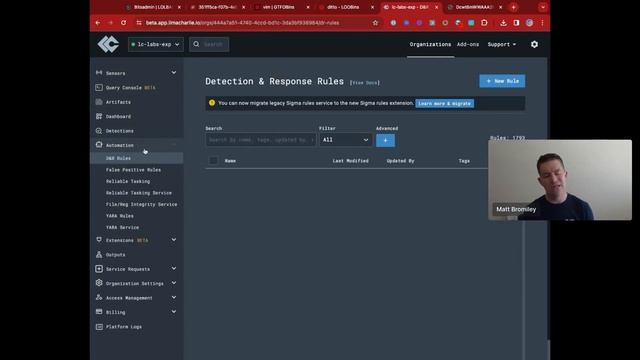This screenshot has height=360, width=640.
Task: Toggle the select-all checkbox in table header
Action: [x=213, y=160]
